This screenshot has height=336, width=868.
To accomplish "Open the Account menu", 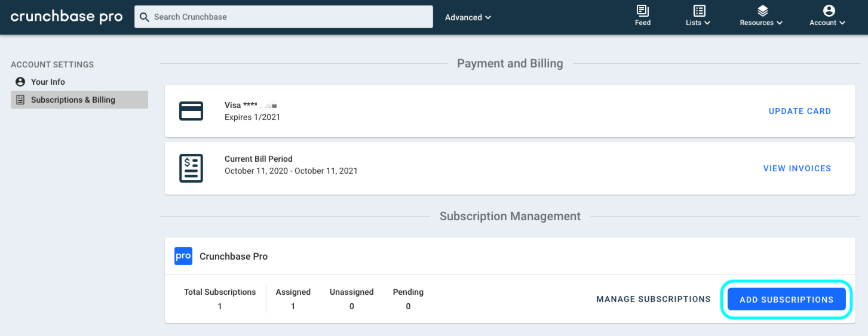I will click(x=827, y=16).
